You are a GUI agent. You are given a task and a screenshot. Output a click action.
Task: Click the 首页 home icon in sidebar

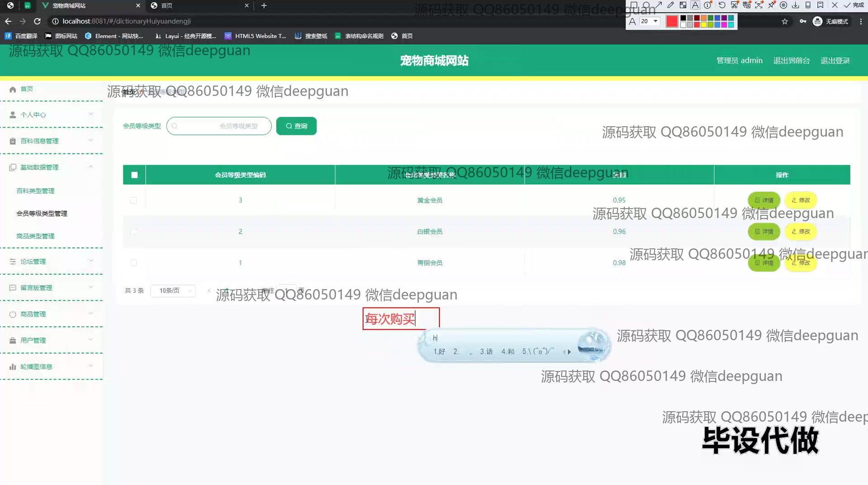pyautogui.click(x=13, y=89)
